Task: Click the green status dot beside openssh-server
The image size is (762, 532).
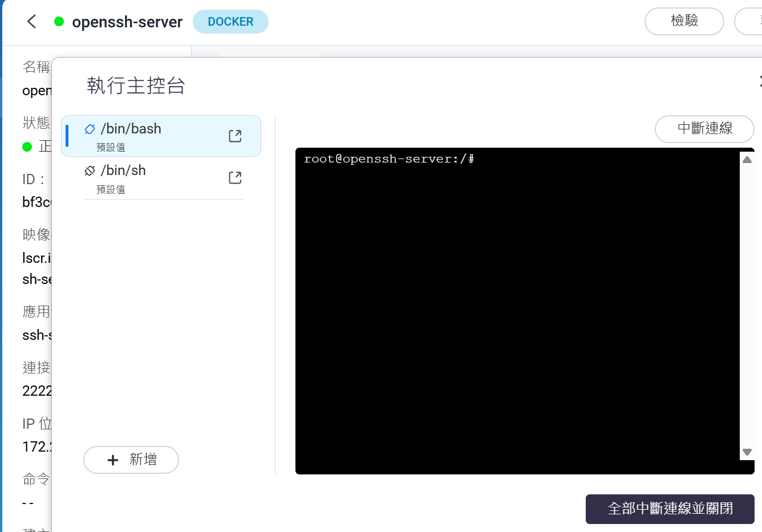Action: pos(59,22)
